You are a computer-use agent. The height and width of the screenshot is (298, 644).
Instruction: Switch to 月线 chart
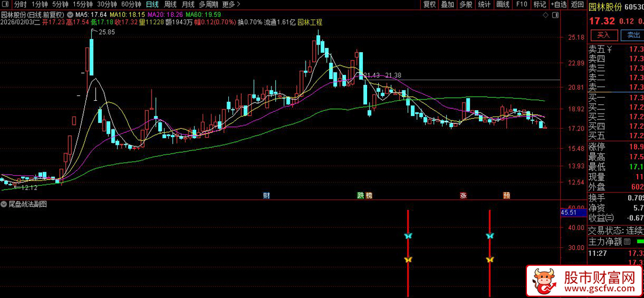coord(188,5)
